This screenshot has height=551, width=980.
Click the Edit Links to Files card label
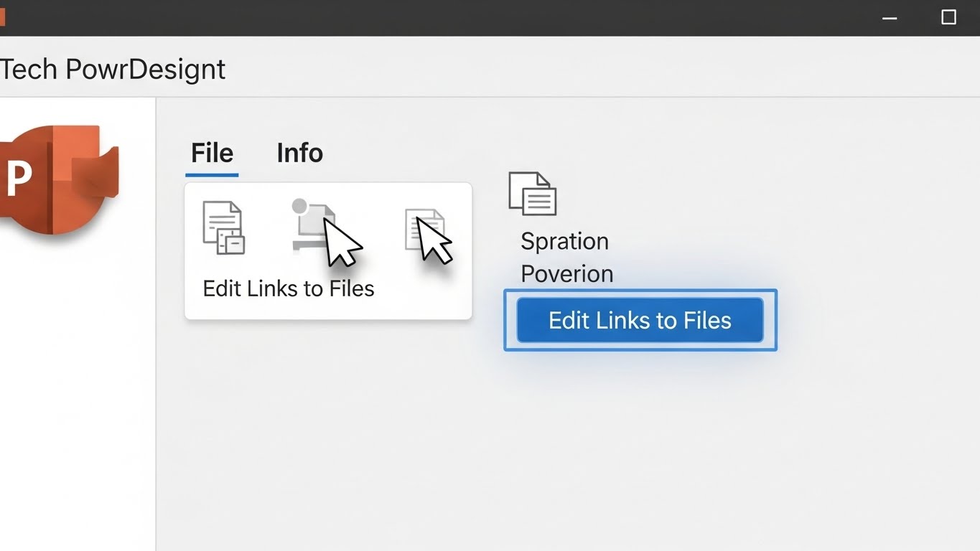(289, 288)
